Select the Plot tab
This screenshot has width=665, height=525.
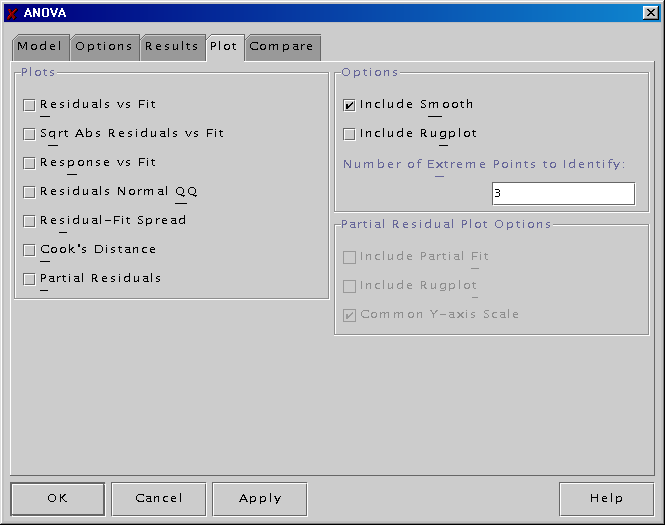(224, 47)
